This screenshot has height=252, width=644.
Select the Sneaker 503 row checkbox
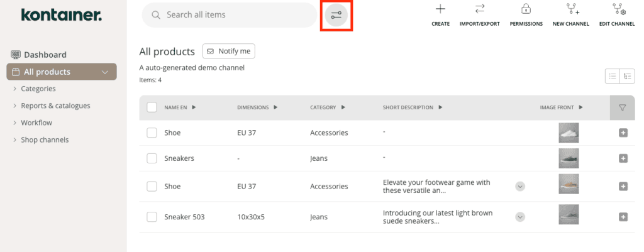pyautogui.click(x=152, y=217)
